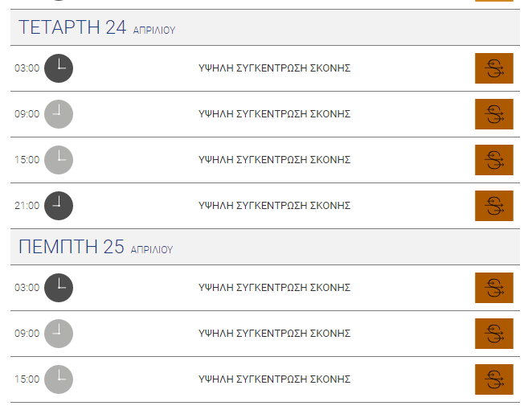This screenshot has height=410, width=532.
Task: Click the gray clock icon at 15:00 under ΤΕΤΑΡΤΗ 24
Action: point(59,160)
